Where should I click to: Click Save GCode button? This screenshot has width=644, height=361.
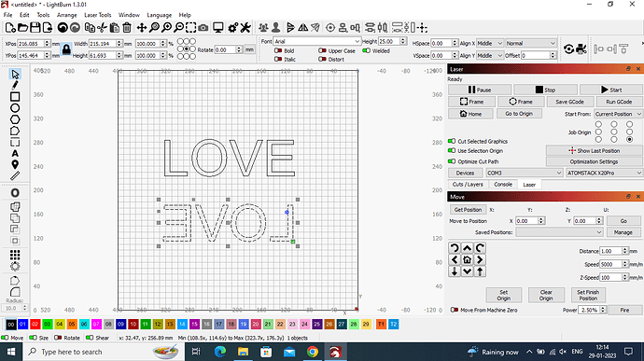tap(569, 102)
